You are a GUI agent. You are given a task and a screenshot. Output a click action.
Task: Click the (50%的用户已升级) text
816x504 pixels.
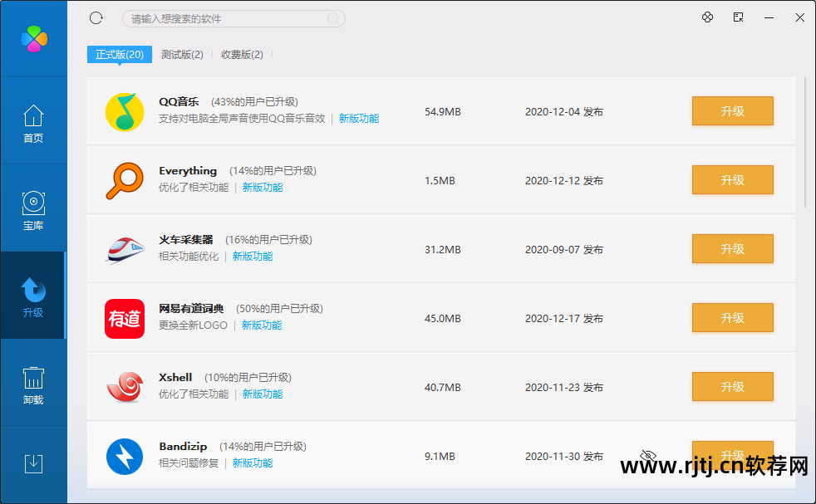tap(279, 308)
